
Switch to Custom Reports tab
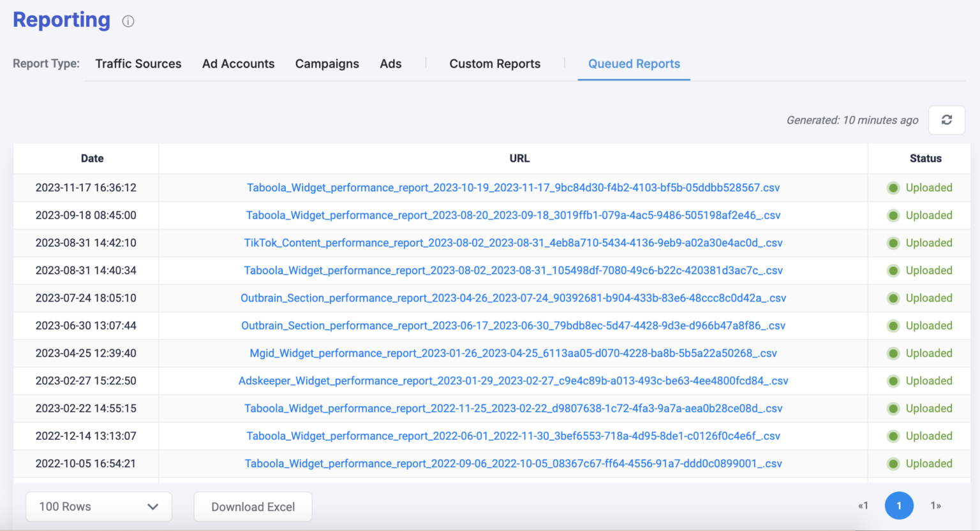pyautogui.click(x=494, y=64)
